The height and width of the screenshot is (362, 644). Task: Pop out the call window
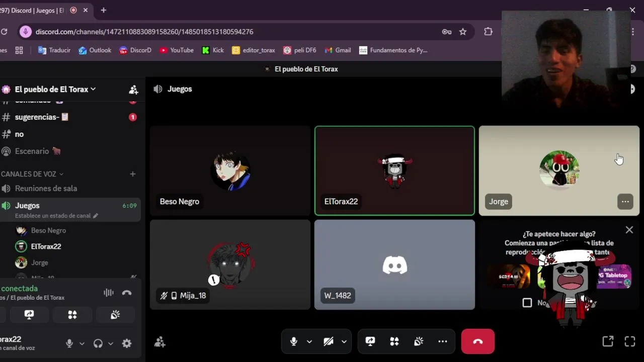click(608, 341)
